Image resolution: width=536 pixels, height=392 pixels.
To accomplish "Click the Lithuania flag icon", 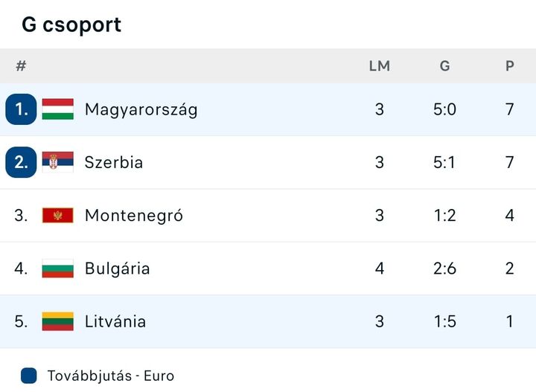I will [57, 321].
